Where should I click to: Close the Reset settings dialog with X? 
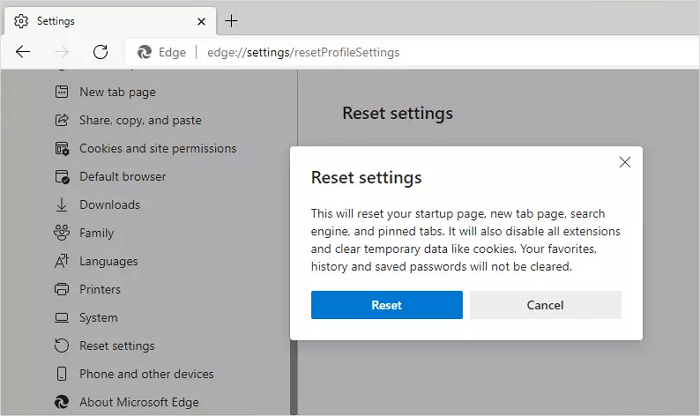[625, 162]
